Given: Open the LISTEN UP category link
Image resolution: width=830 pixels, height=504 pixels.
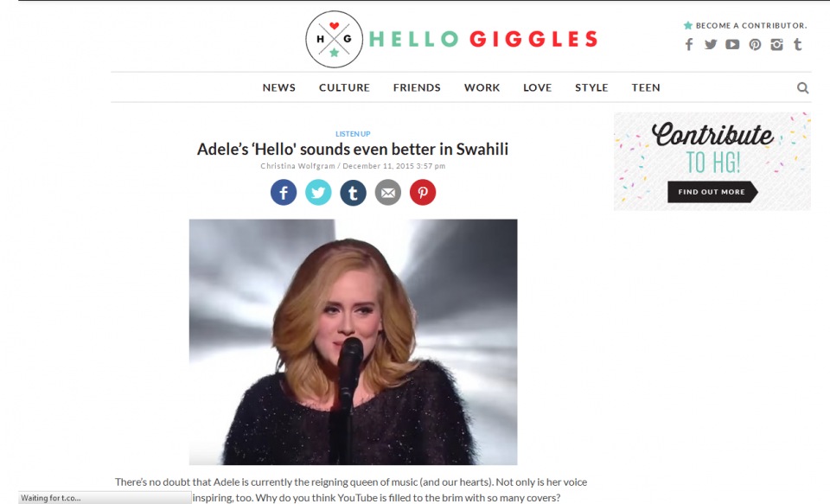Looking at the screenshot, I should click(x=353, y=134).
